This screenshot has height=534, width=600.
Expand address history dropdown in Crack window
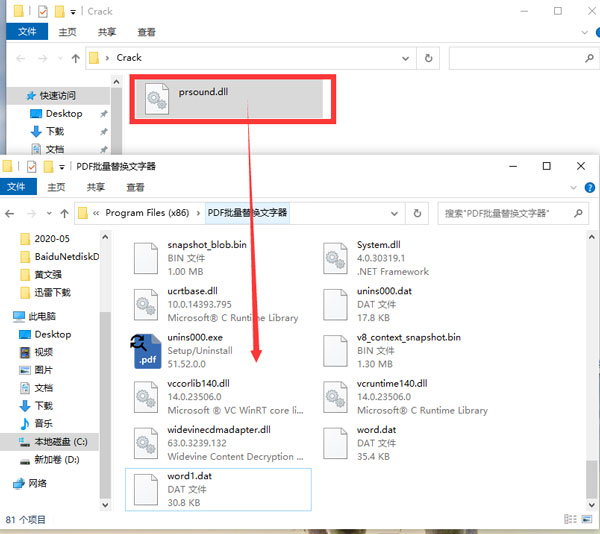pyautogui.click(x=405, y=59)
